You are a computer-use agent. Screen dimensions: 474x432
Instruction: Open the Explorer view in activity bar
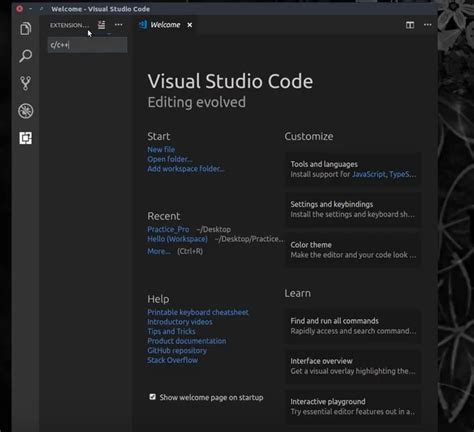pyautogui.click(x=26, y=29)
